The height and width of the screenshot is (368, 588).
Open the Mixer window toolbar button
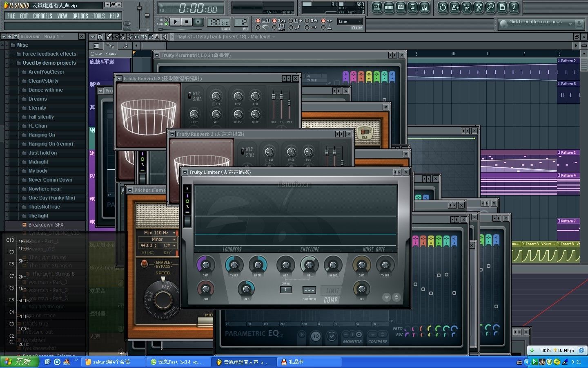[x=424, y=7]
